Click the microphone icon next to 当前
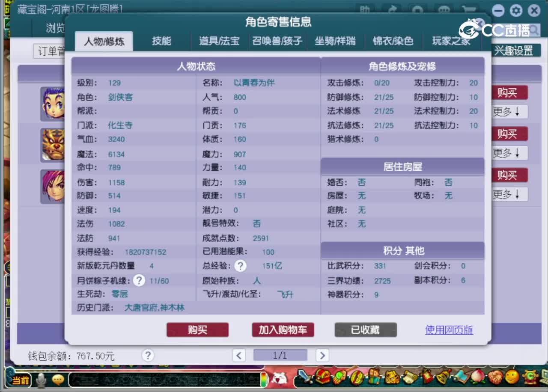The width and height of the screenshot is (548, 392). 41,379
